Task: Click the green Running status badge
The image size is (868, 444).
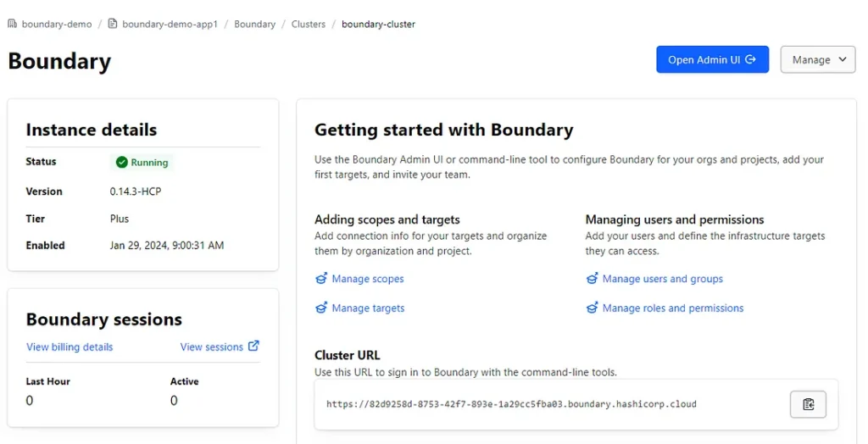Action: (142, 162)
